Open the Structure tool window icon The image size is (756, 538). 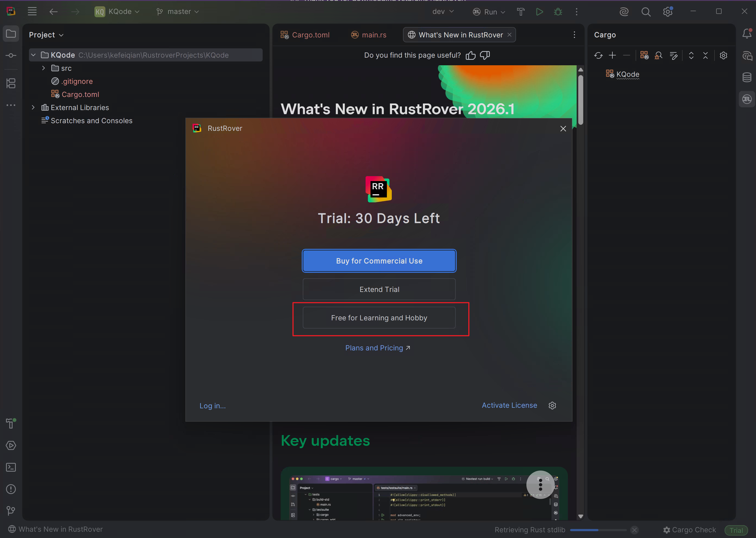(11, 83)
